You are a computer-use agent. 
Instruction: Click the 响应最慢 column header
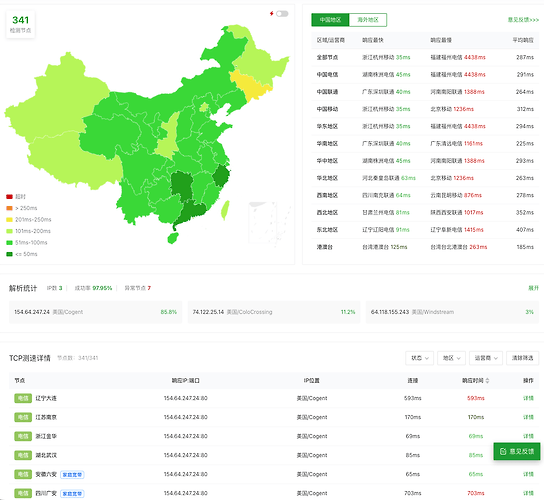point(441,40)
